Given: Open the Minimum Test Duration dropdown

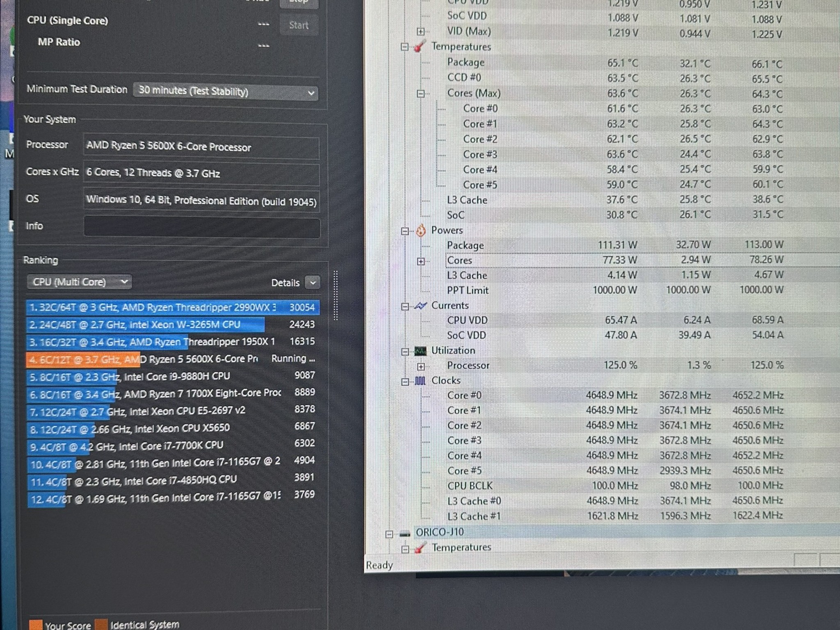Looking at the screenshot, I should 310,93.
